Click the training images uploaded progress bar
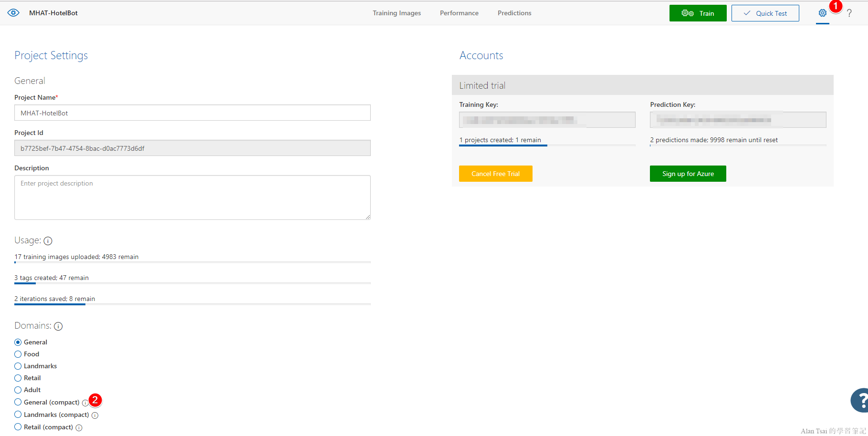868x436 pixels. tap(192, 262)
